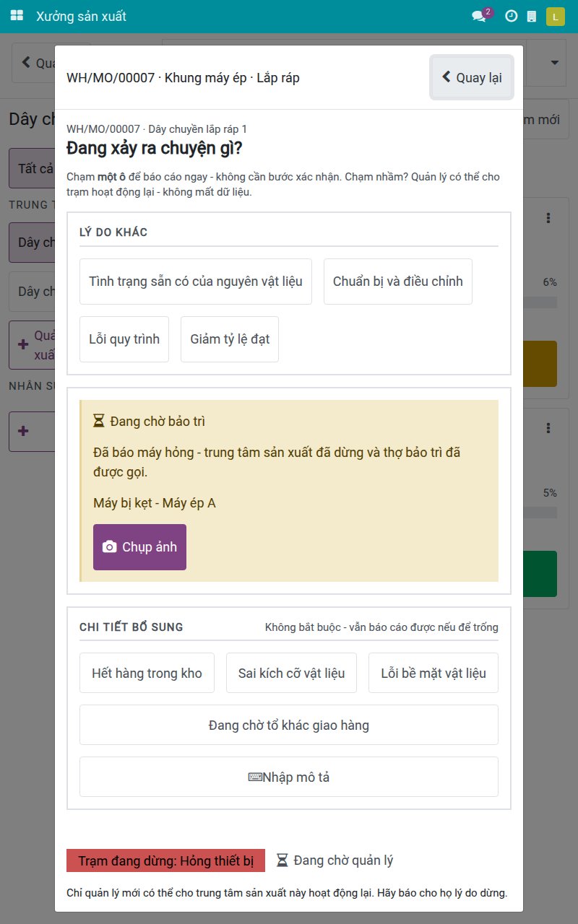This screenshot has height=924, width=578.
Task: Click the 'Quay lại' back button
Action: [x=472, y=77]
